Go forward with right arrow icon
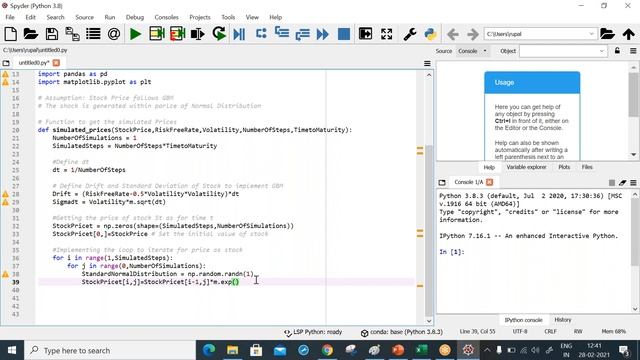 pyautogui.click(x=473, y=34)
